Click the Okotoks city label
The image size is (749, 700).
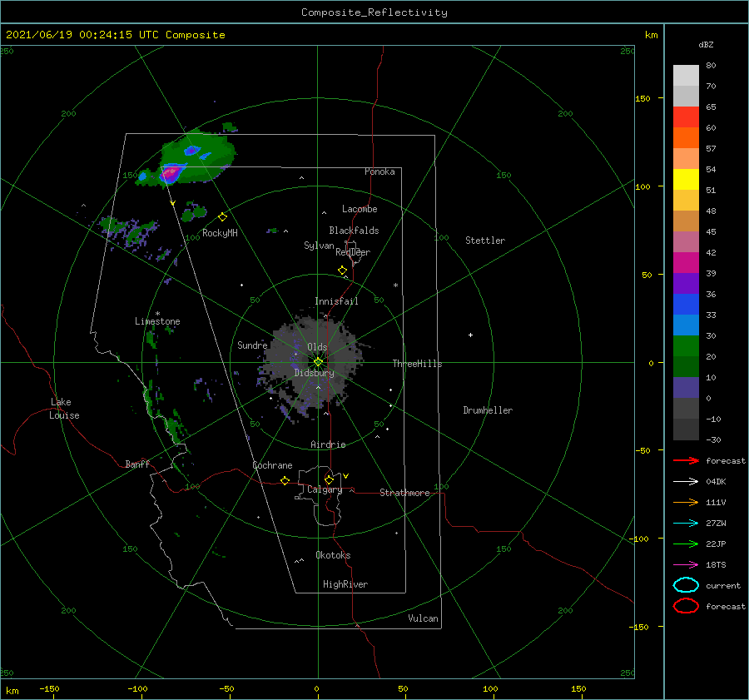point(333,555)
